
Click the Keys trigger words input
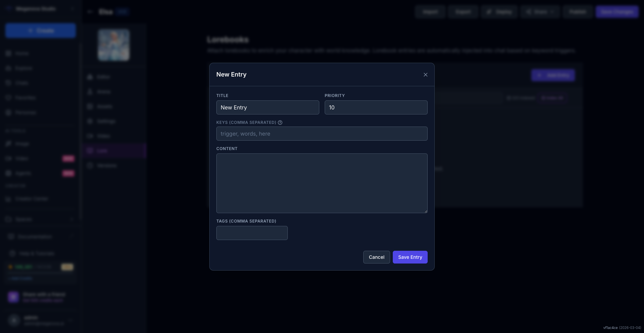tap(322, 134)
